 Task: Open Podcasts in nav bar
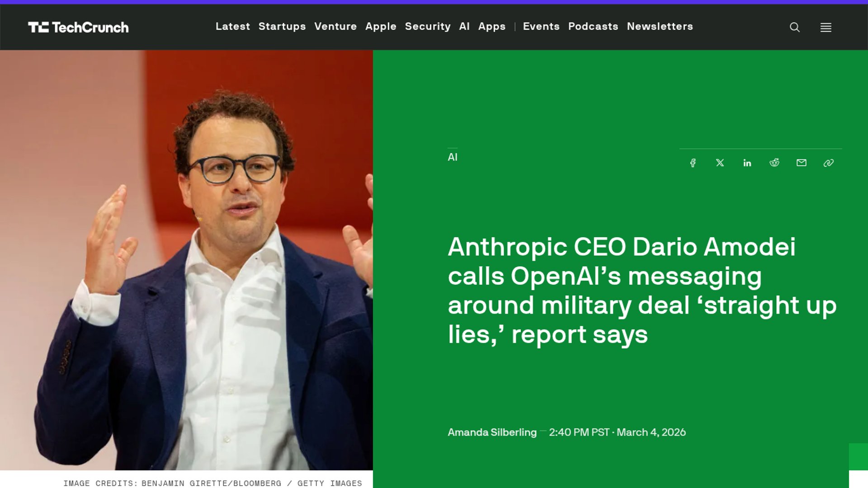pos(593,26)
